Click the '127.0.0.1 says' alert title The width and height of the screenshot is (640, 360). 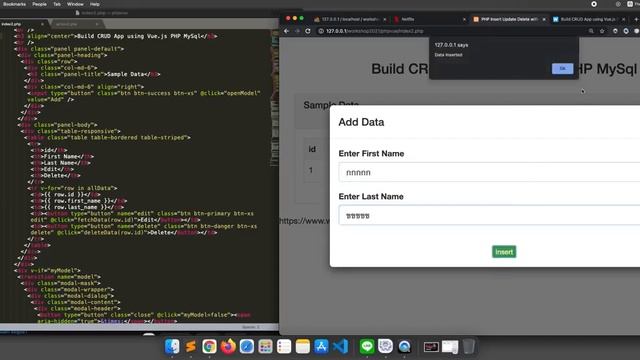[x=451, y=45]
